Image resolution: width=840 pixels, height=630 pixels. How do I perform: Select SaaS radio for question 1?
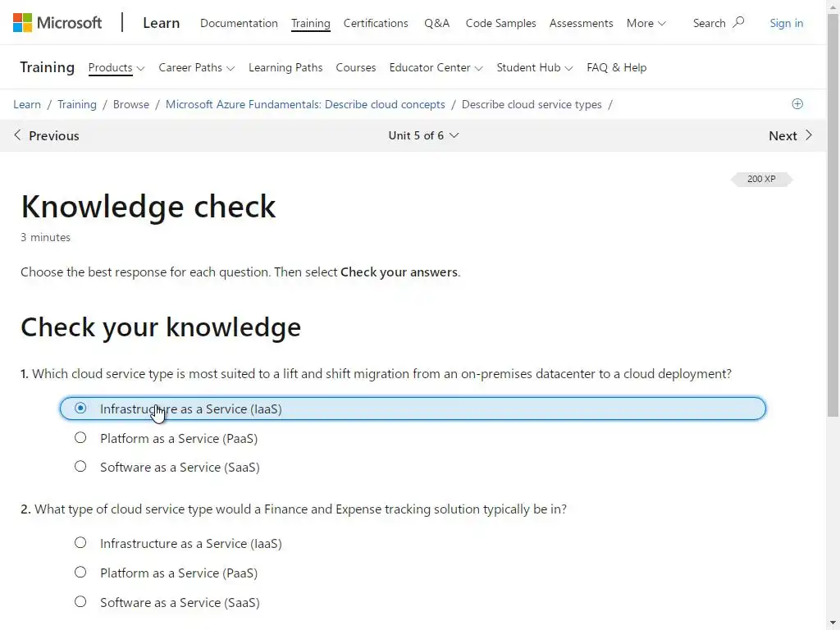click(80, 467)
